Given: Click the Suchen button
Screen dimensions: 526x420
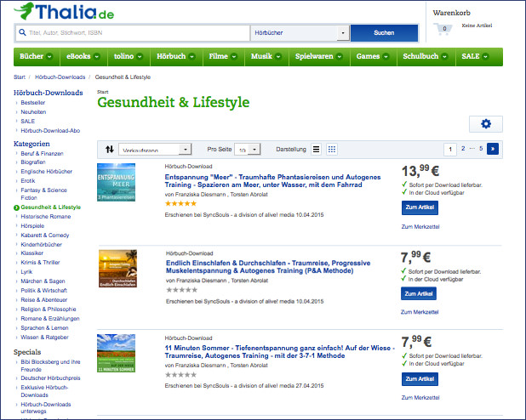Looking at the screenshot, I should (x=384, y=33).
